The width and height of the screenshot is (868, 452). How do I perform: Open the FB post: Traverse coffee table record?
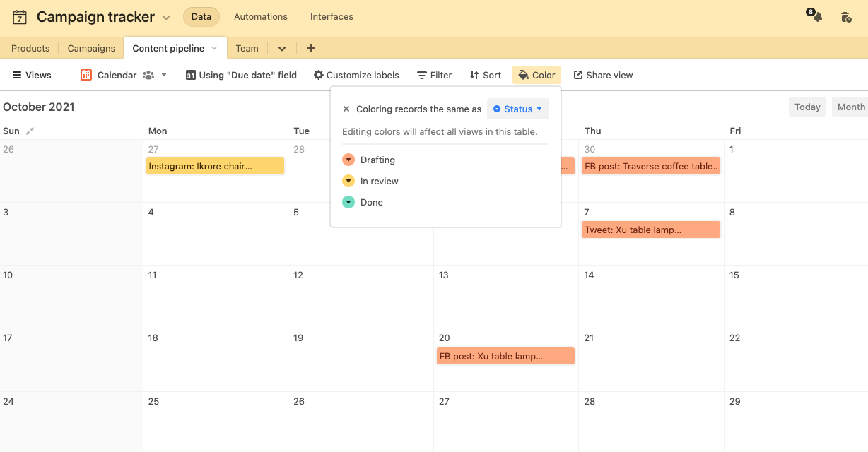tap(651, 166)
